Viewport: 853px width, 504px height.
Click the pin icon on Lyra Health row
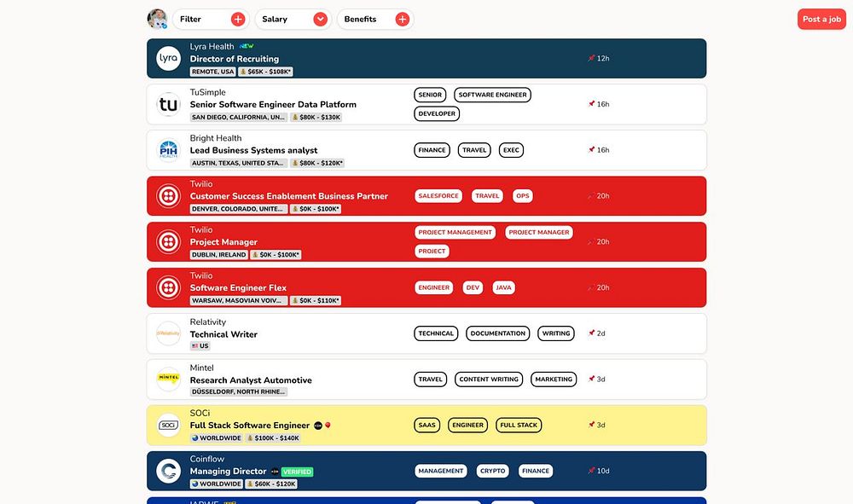click(591, 58)
